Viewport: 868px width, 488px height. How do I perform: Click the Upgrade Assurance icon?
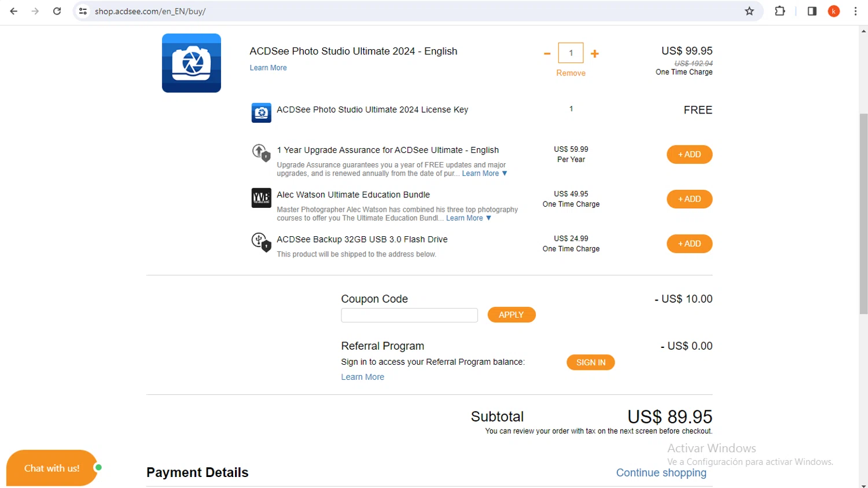click(x=261, y=153)
